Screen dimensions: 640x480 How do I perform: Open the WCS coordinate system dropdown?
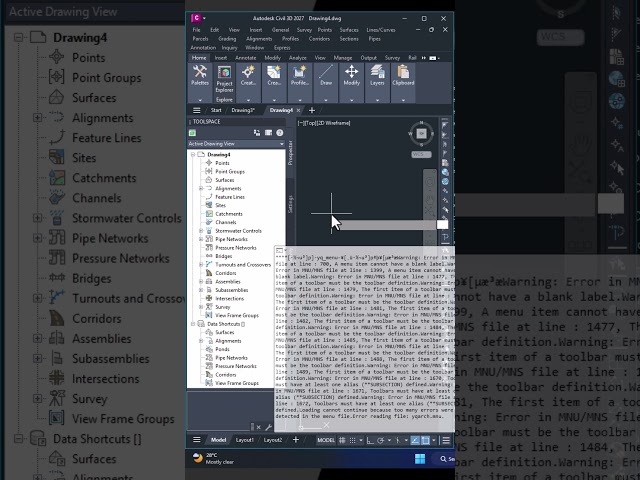point(421,154)
